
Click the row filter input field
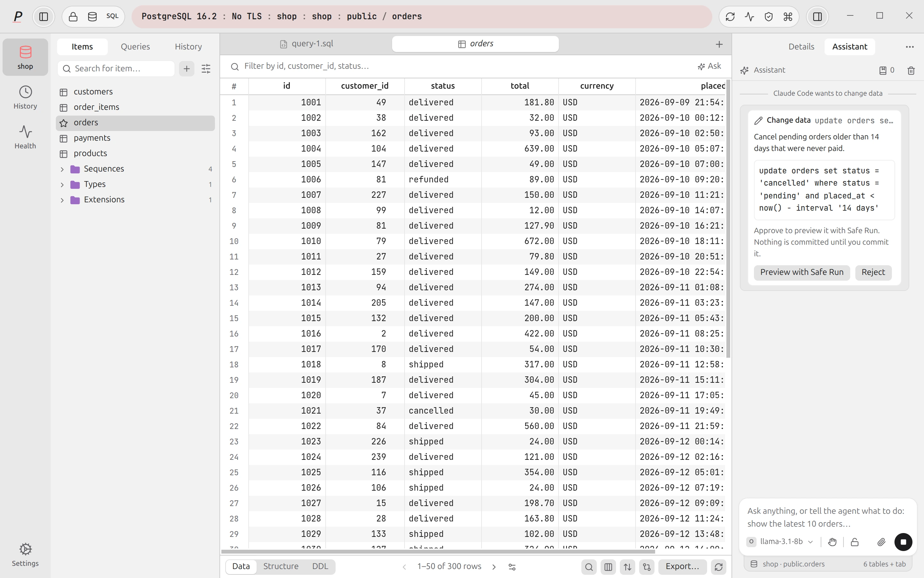click(x=458, y=66)
